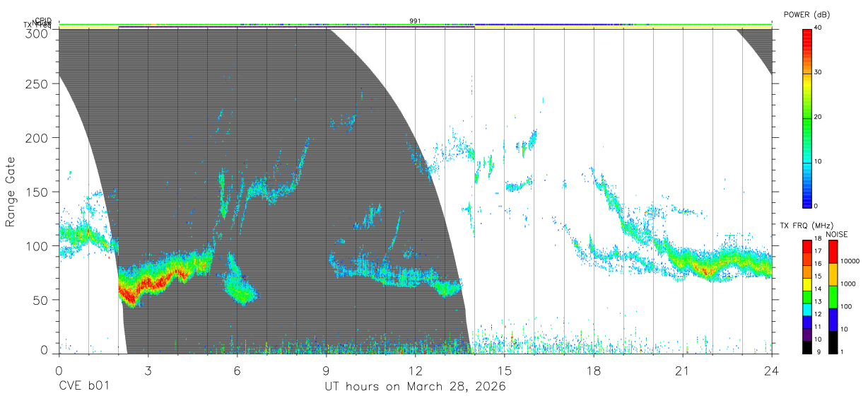Screen dimensions: 868x401
Task: Click the 21 hour tick on time axis
Action: pyautogui.click(x=683, y=371)
